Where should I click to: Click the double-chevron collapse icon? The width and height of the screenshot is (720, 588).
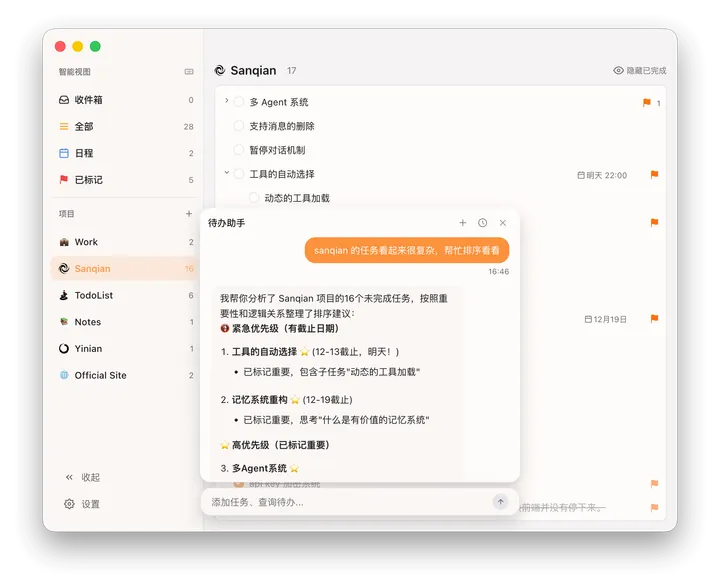[69, 477]
